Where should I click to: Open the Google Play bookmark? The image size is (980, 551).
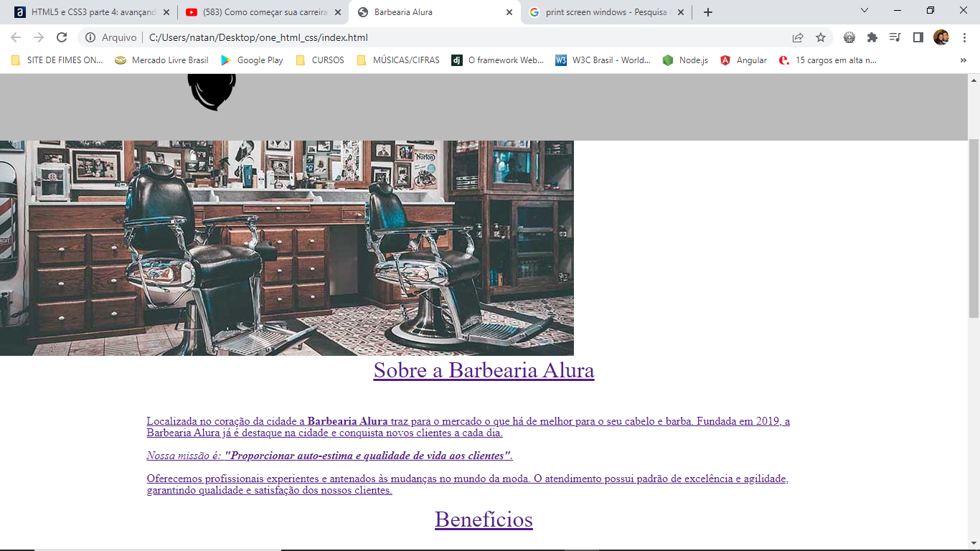[252, 60]
